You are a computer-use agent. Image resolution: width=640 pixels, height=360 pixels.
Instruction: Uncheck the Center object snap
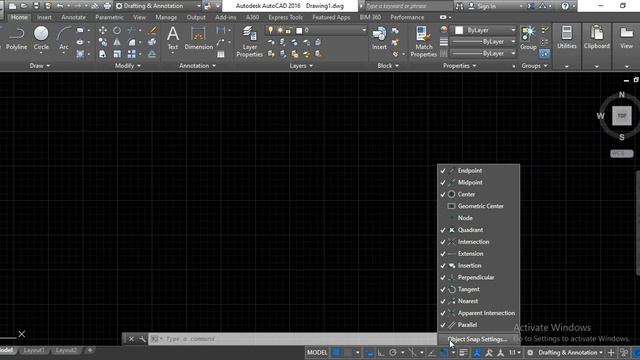tap(478, 194)
